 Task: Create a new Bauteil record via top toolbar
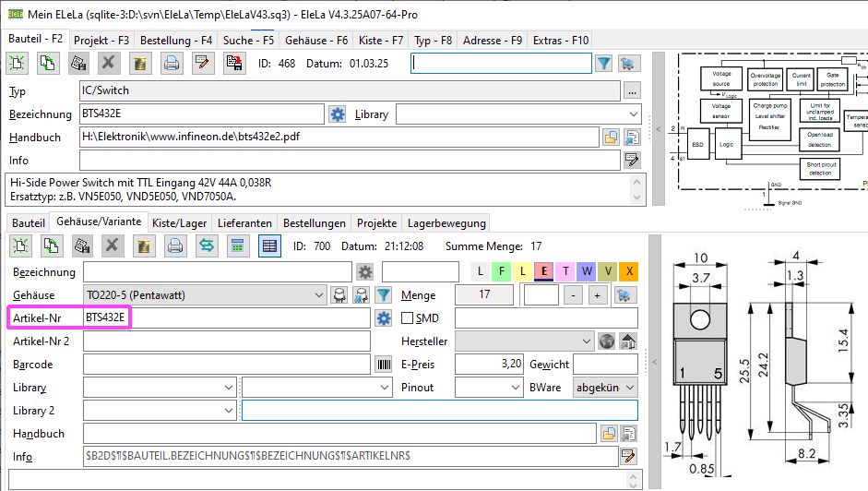click(x=18, y=63)
